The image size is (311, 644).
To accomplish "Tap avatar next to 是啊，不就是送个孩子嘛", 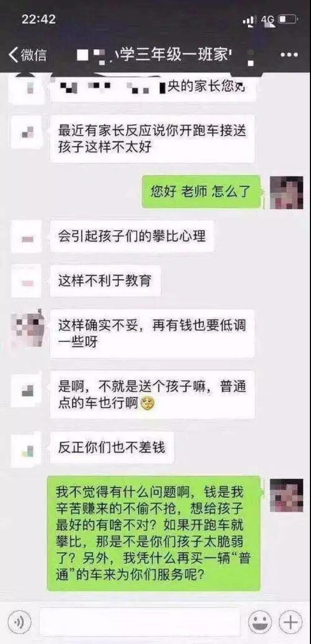I will (28, 390).
